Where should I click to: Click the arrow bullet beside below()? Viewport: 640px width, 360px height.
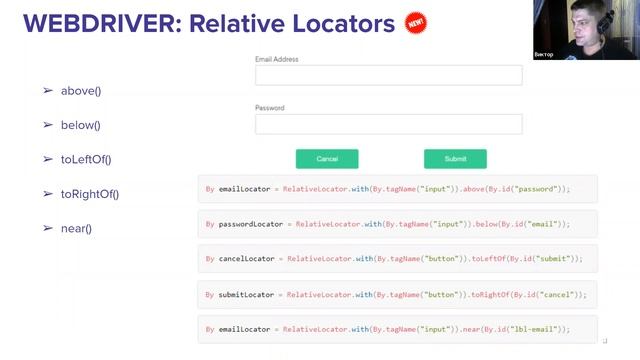coord(48,125)
